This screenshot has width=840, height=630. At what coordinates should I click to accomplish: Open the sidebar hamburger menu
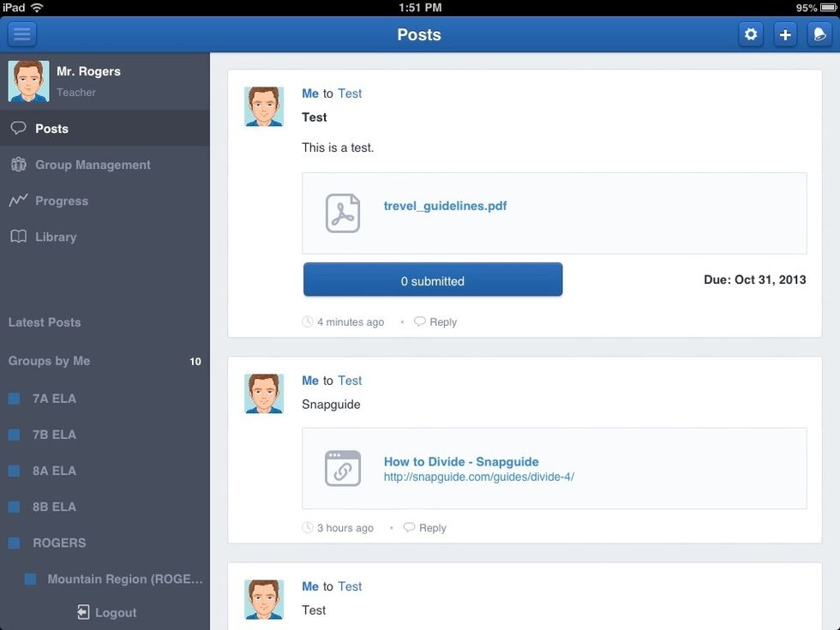click(x=21, y=33)
